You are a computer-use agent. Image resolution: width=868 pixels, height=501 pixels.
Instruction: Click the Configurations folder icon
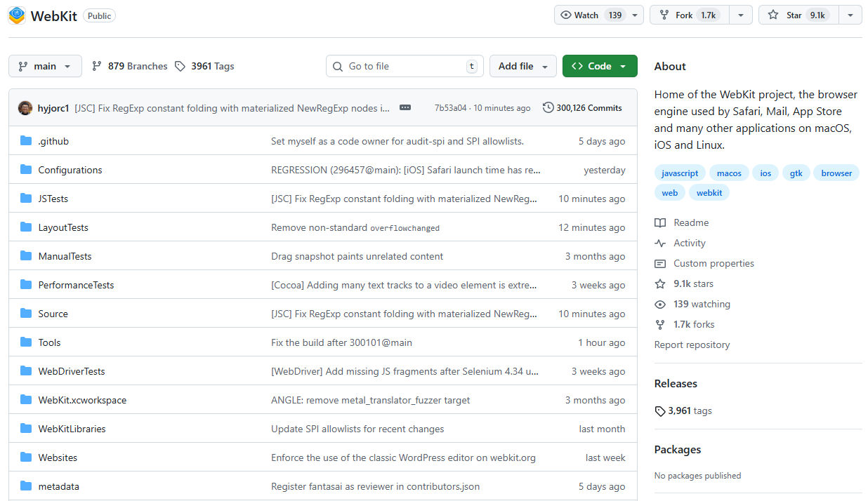pos(26,170)
